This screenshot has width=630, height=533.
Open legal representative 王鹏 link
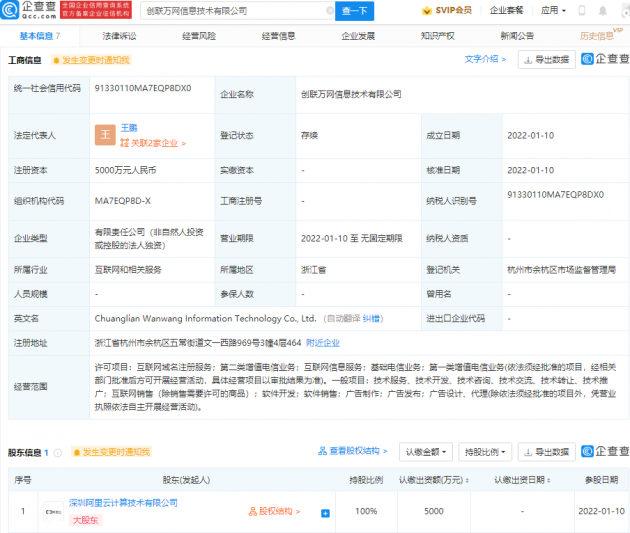(129, 128)
